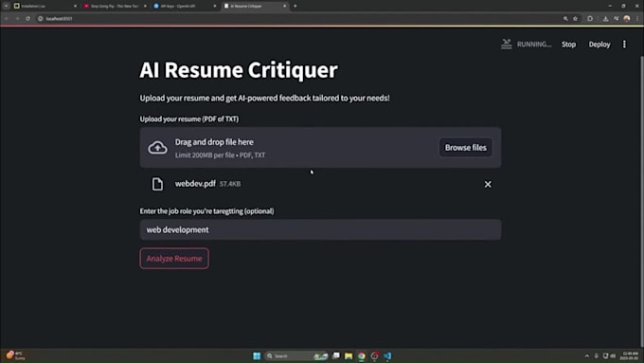
Task: Open the taskbar weather widget
Action: [15, 355]
